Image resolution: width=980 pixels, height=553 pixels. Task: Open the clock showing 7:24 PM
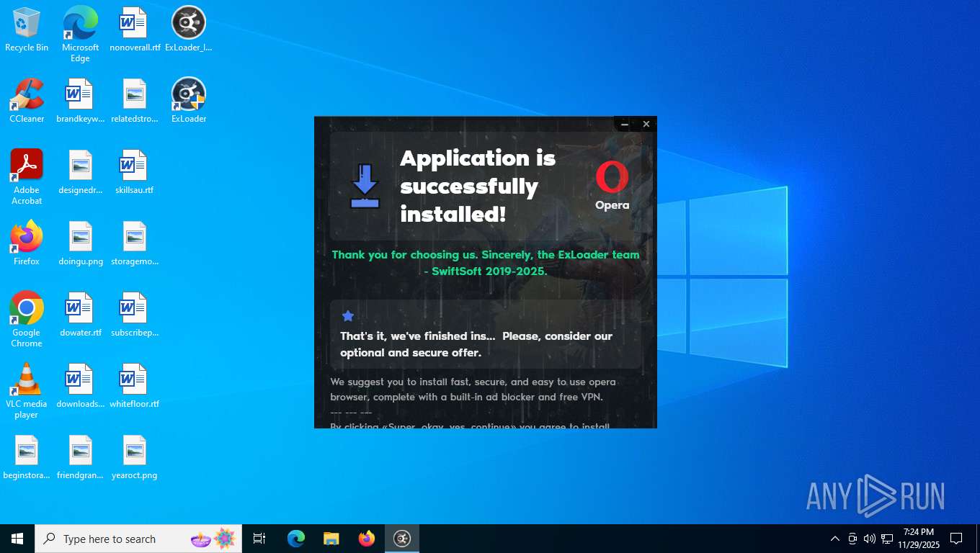click(x=918, y=539)
